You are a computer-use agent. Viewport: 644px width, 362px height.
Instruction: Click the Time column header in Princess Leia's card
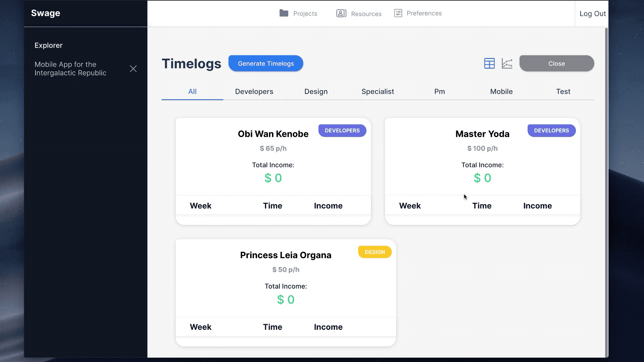tap(272, 327)
